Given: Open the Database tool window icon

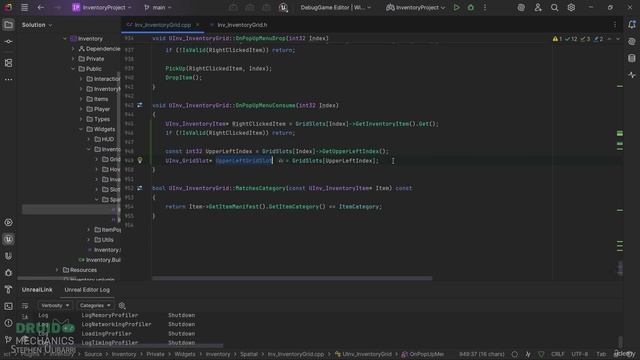Looking at the screenshot, I should 632,58.
